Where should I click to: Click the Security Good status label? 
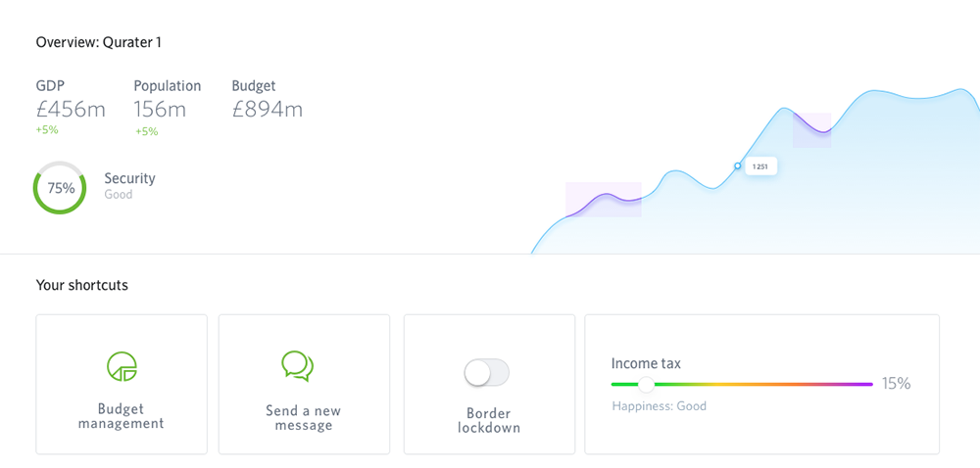[119, 194]
